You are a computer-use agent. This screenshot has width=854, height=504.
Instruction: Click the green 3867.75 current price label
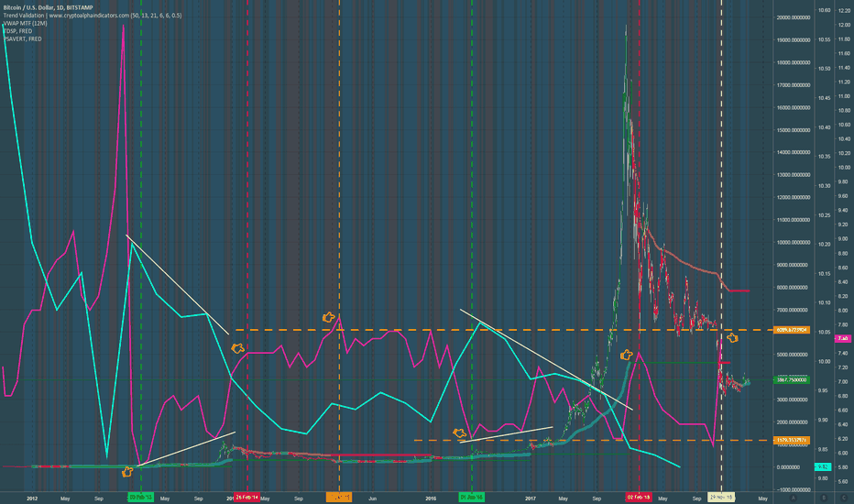tap(792, 379)
